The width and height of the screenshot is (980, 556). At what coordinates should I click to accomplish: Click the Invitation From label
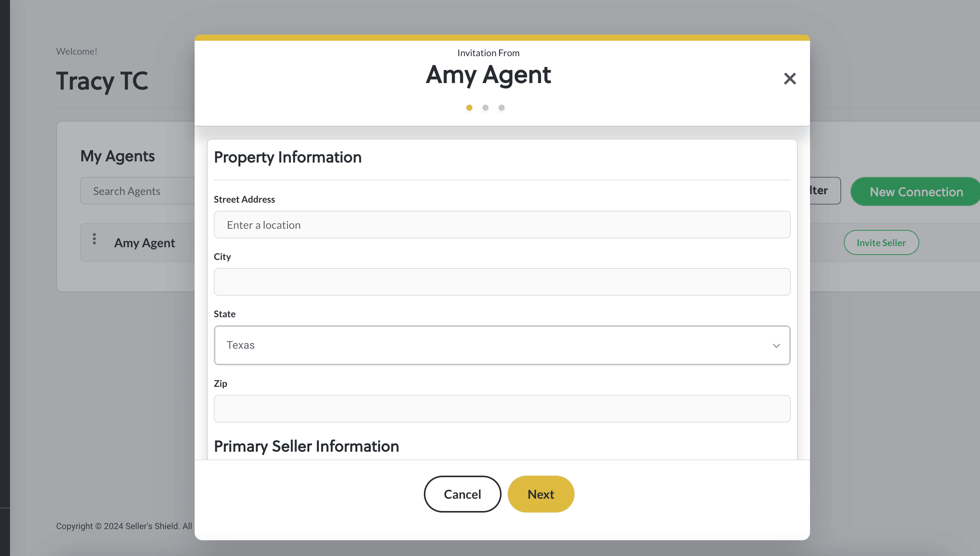click(488, 53)
